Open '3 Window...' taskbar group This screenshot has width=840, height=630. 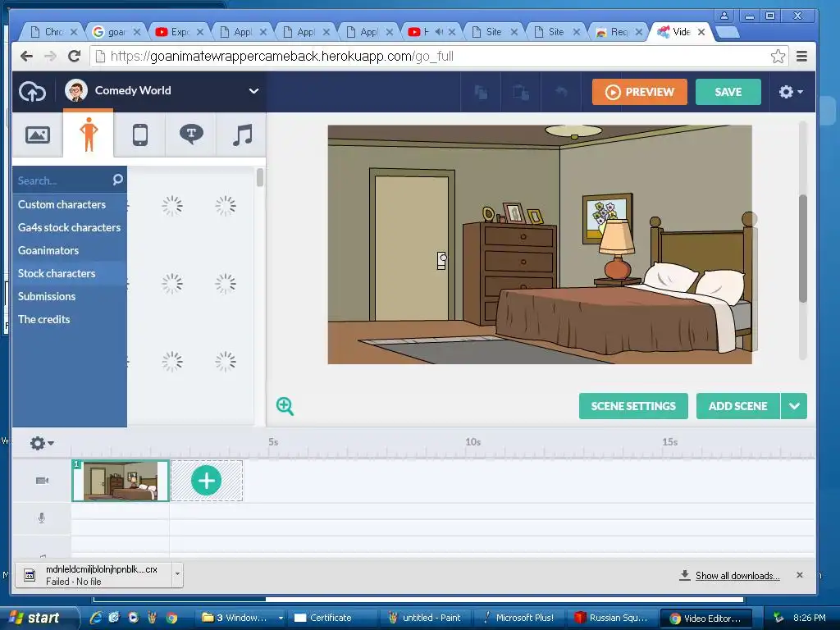click(241, 618)
